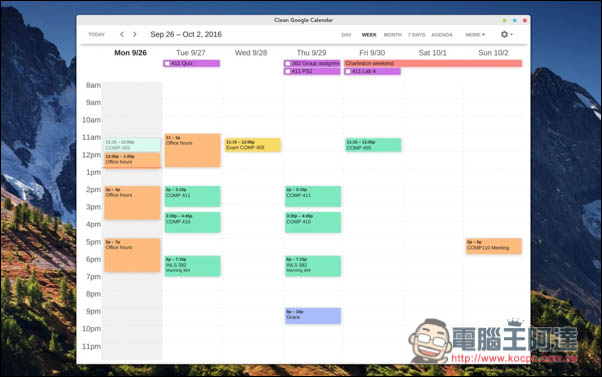602x377 pixels.
Task: Expand the MORE dropdown
Action: [475, 35]
